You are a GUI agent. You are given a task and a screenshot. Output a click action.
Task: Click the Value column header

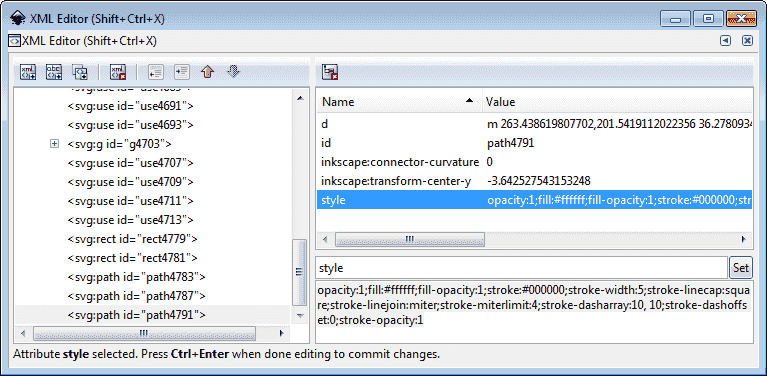click(617, 102)
